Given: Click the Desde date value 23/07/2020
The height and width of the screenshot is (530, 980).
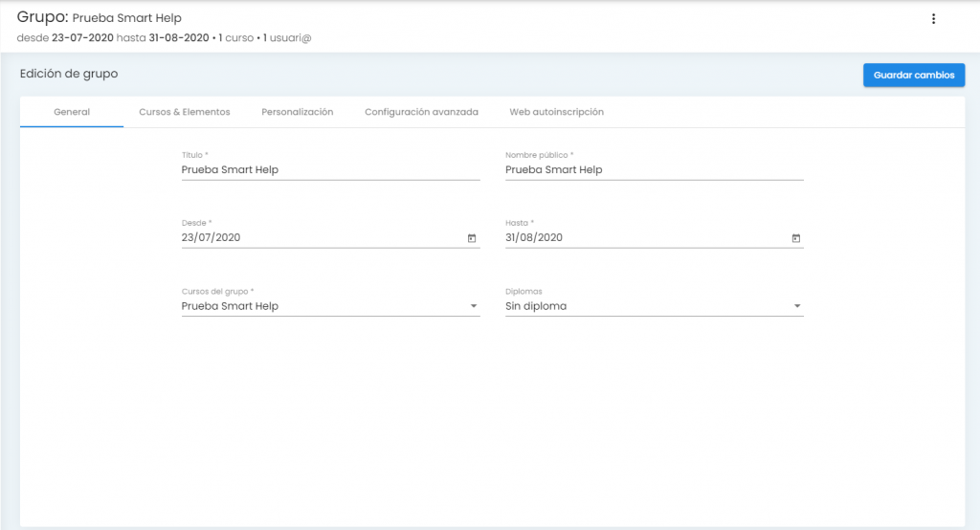Looking at the screenshot, I should (x=212, y=238).
